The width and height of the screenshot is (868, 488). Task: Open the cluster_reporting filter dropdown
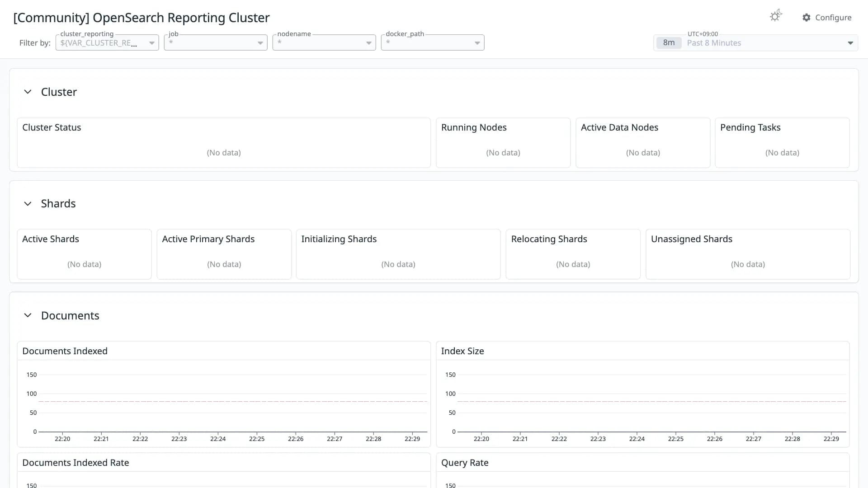pyautogui.click(x=107, y=42)
